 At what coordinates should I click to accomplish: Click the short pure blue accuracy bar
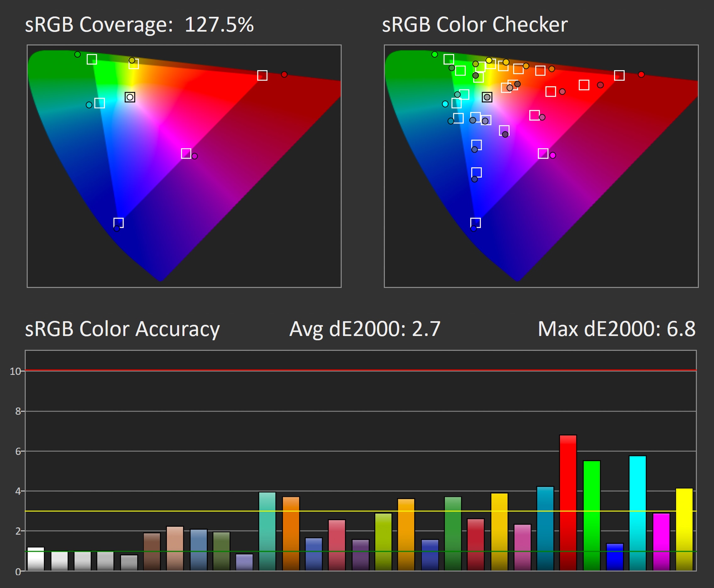tap(614, 557)
